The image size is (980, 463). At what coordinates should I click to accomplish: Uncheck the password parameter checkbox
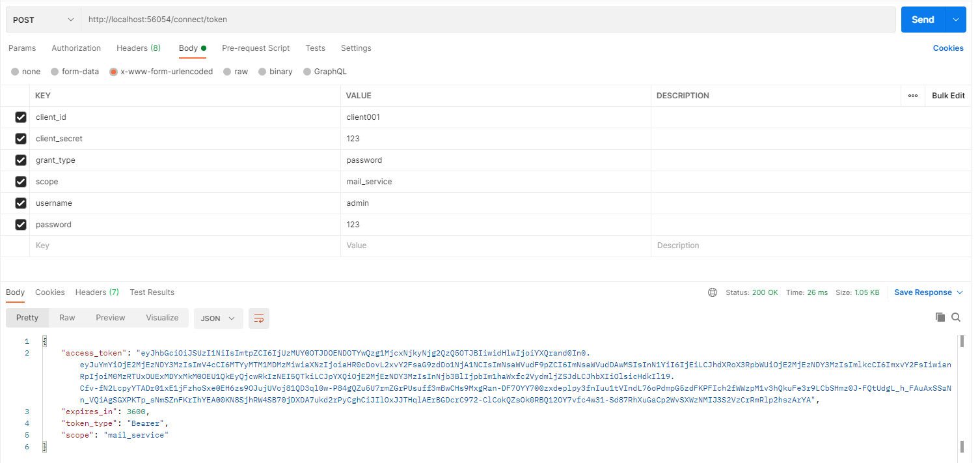click(x=21, y=225)
